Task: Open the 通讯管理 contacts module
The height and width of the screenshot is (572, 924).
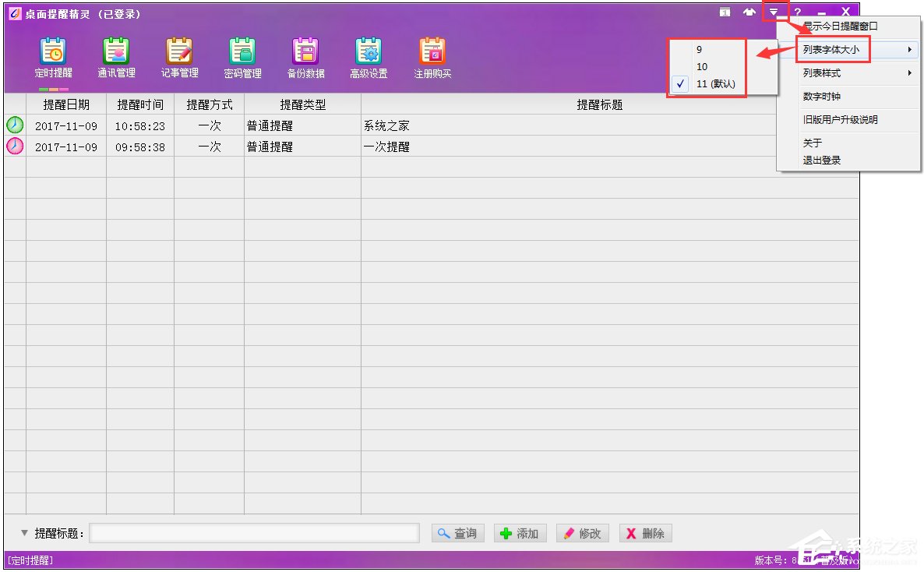Action: [x=116, y=58]
